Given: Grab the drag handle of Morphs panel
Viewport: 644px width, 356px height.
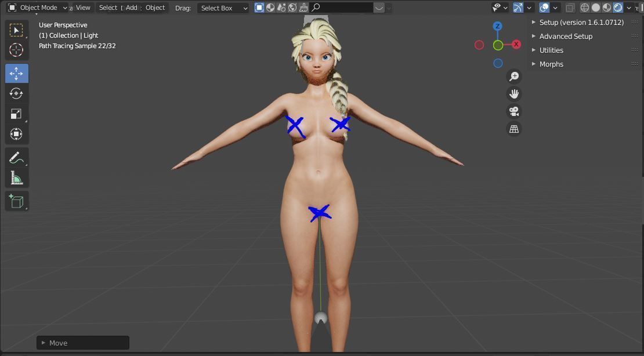Looking at the screenshot, I should (x=635, y=64).
